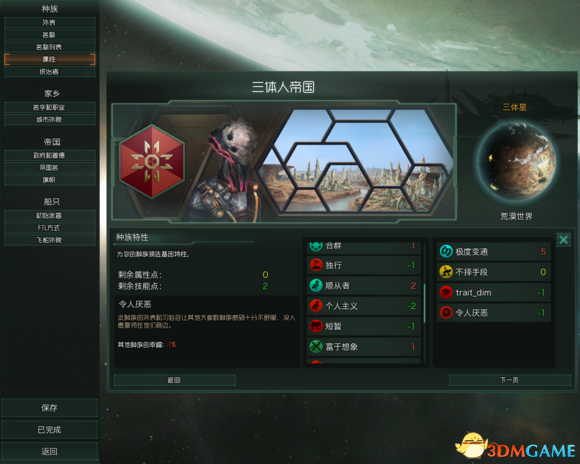Click the yellow 不择手段 trait icon

pyautogui.click(x=446, y=272)
